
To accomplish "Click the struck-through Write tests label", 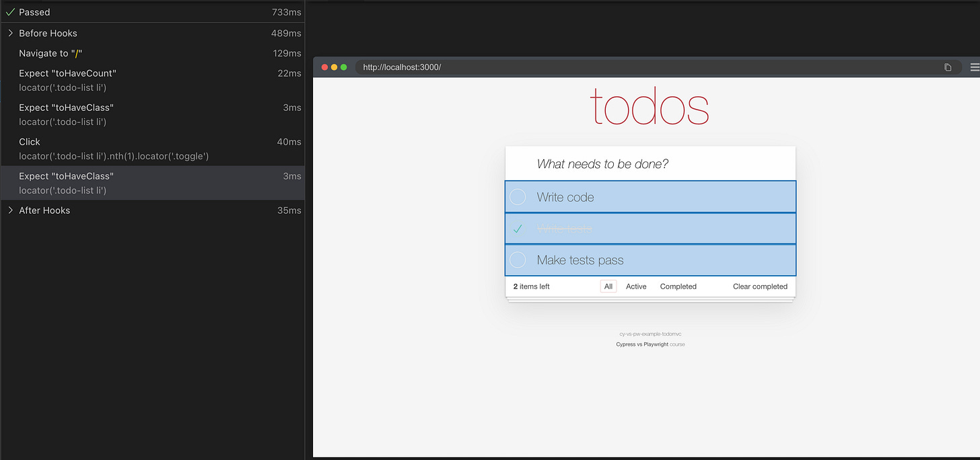I will [x=565, y=229].
